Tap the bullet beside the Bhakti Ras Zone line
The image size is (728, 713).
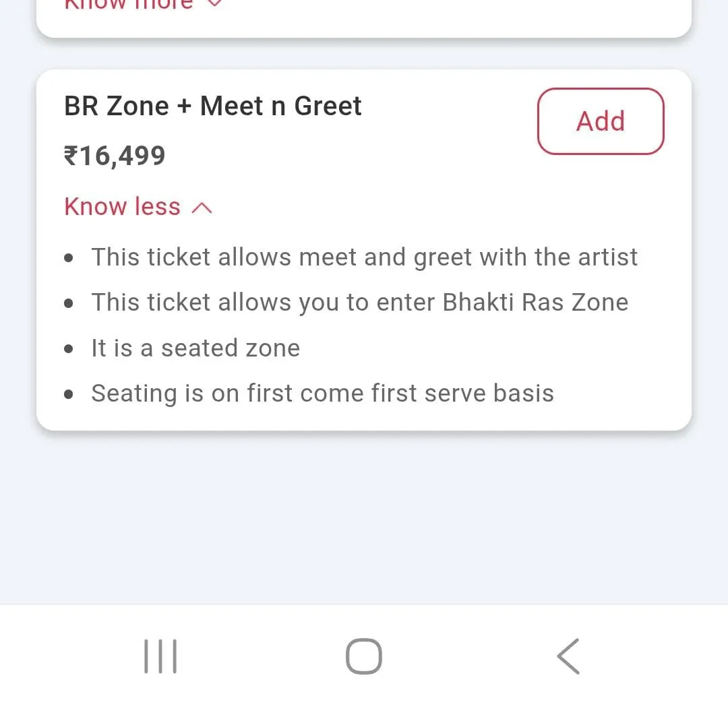[x=69, y=304]
